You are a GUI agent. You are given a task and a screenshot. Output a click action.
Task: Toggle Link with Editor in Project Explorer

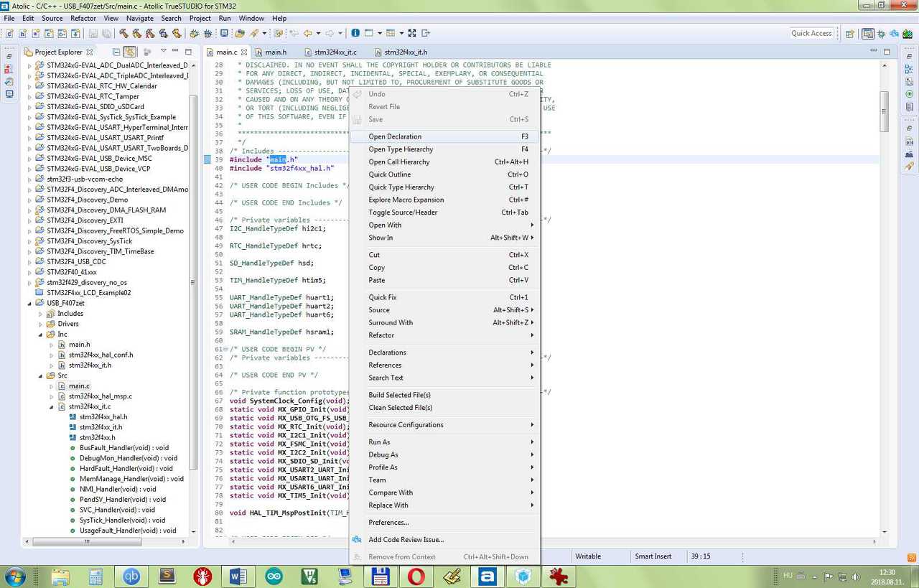130,52
